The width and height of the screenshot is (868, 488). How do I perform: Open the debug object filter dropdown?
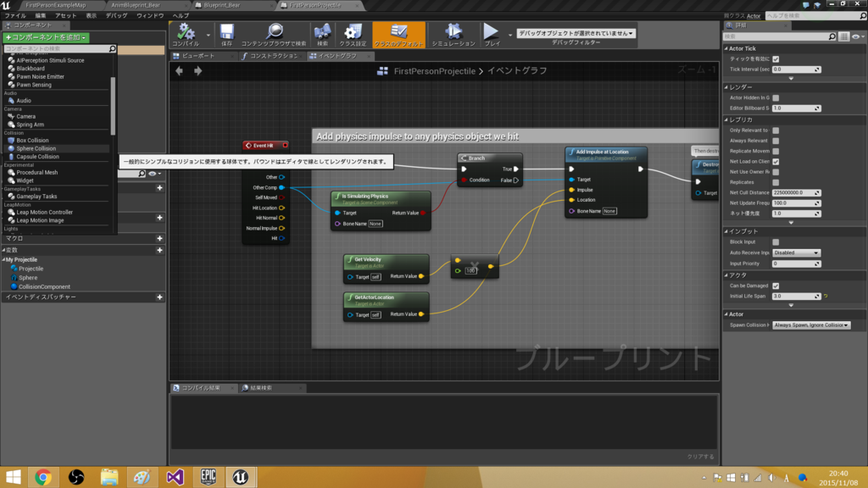576,33
